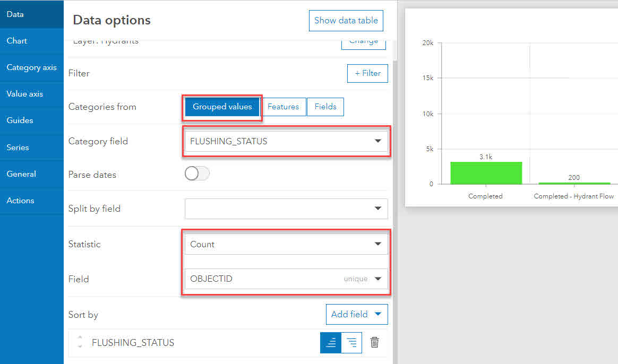Switch to sort-by-list icon next to ascending sort

(351, 342)
